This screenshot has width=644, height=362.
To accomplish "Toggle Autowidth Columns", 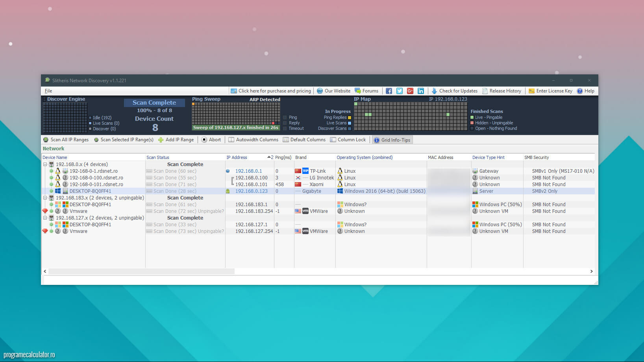I will 253,140.
